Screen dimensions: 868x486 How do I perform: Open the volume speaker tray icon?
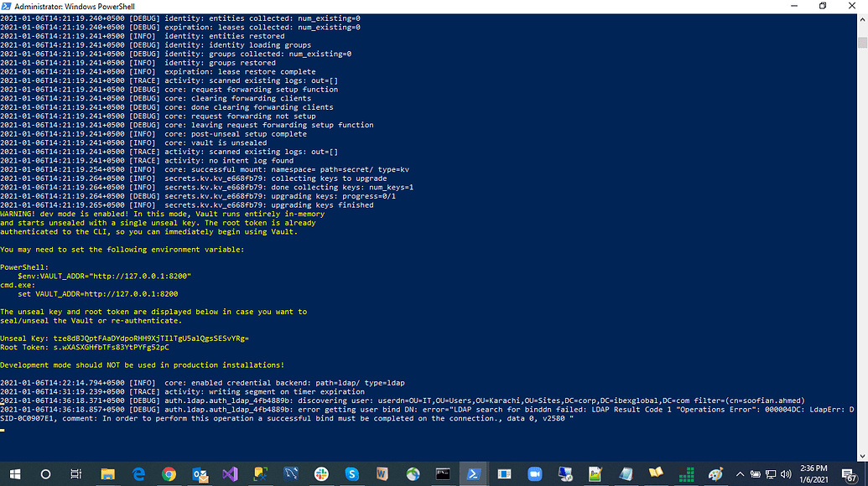[x=786, y=473]
